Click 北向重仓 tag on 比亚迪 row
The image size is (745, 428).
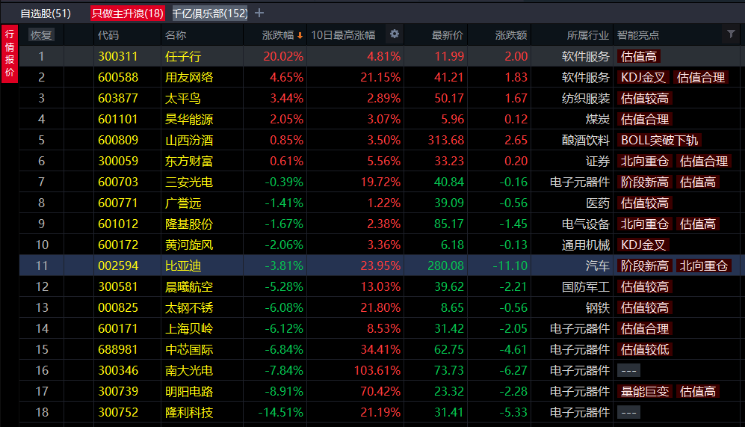pyautogui.click(x=703, y=266)
